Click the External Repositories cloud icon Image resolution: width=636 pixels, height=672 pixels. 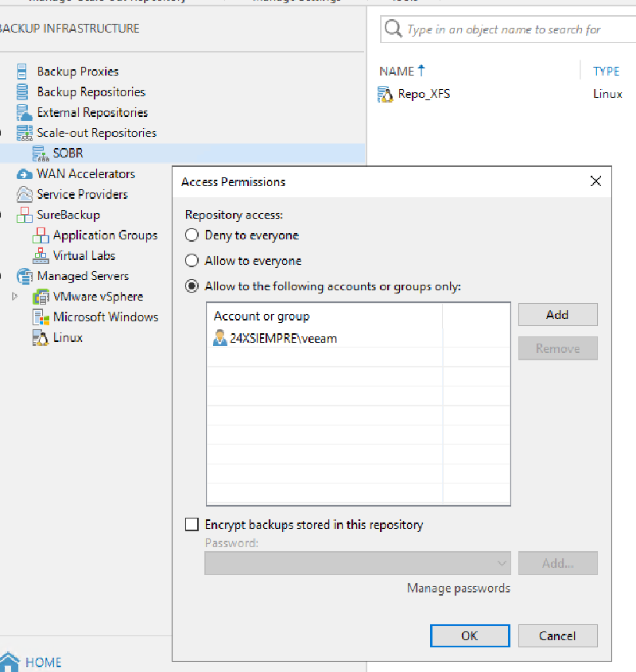pos(24,112)
